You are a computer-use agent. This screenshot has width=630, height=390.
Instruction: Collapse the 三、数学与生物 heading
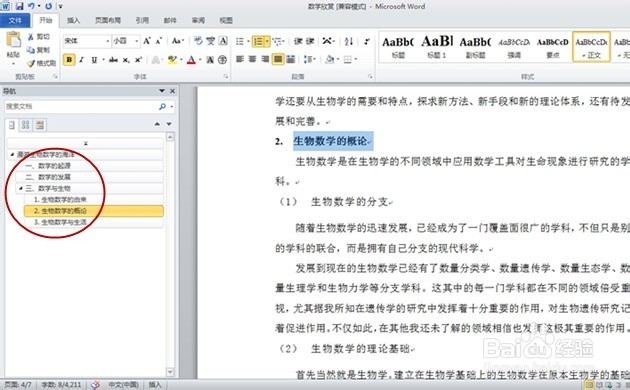[x=20, y=188]
